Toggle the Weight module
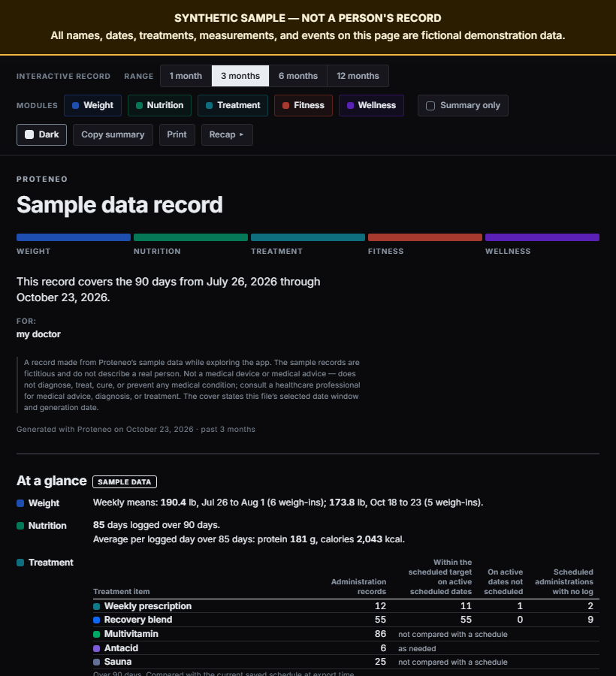Viewport: 616px width, 676px height. [92, 106]
